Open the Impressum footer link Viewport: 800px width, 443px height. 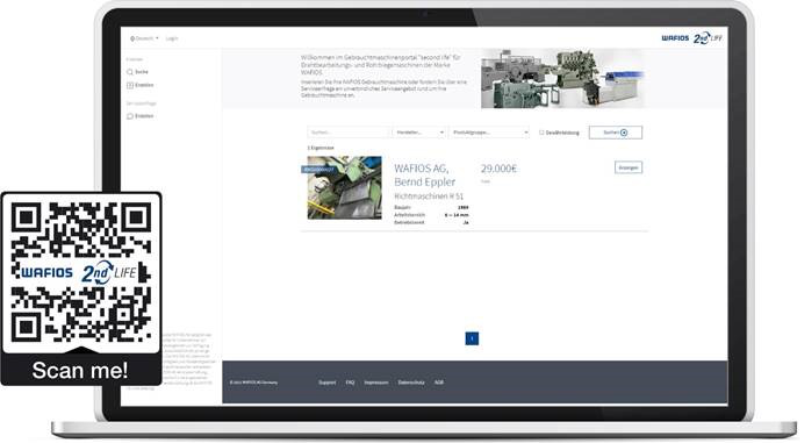376,382
